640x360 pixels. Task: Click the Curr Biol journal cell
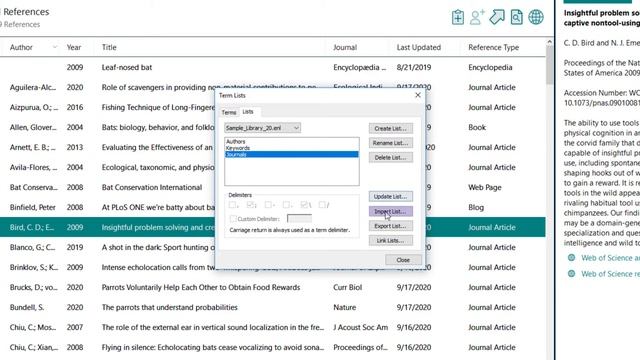pos(347,287)
